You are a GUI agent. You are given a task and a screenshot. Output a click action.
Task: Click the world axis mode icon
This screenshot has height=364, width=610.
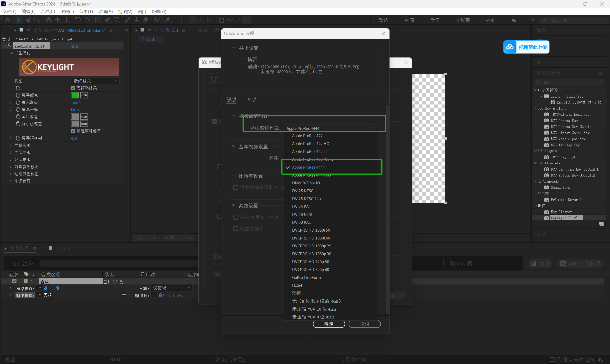tap(201, 20)
